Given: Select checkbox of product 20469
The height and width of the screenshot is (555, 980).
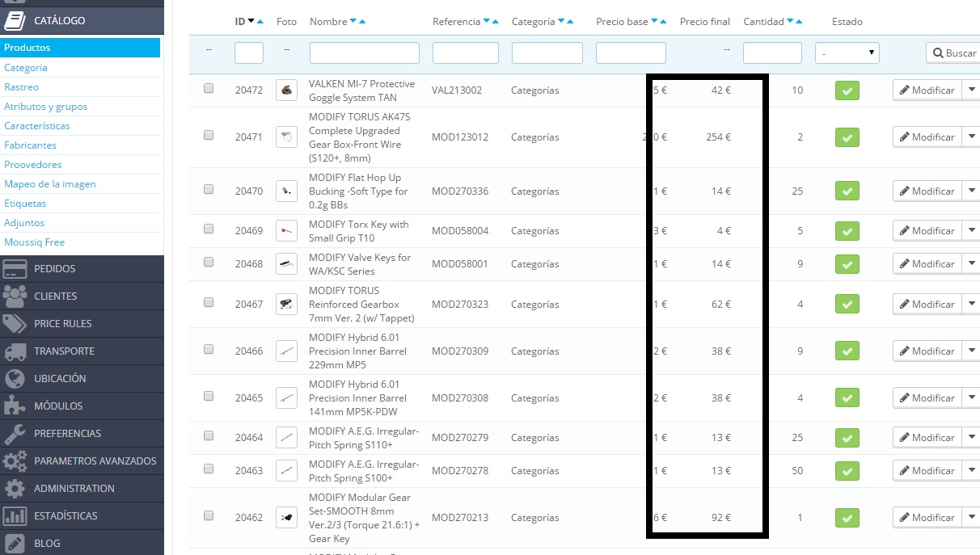Looking at the screenshot, I should point(209,229).
